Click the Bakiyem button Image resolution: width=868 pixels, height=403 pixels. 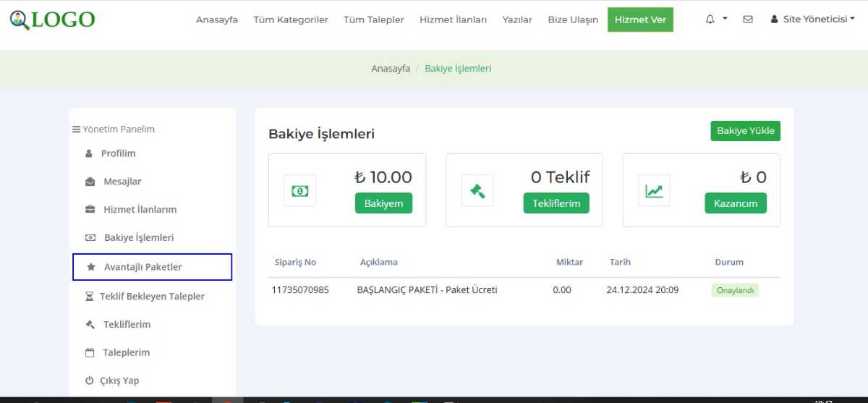pyautogui.click(x=383, y=203)
